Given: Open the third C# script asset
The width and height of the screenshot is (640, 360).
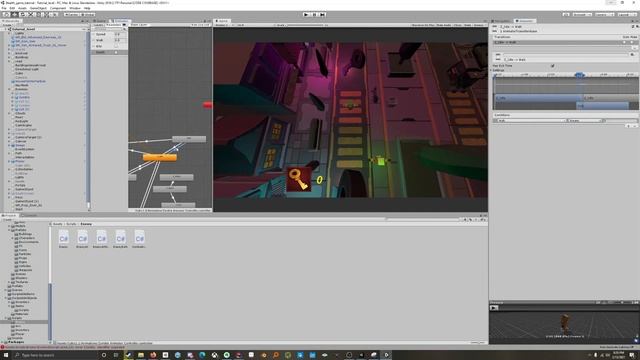Looking at the screenshot, I should point(101,239).
